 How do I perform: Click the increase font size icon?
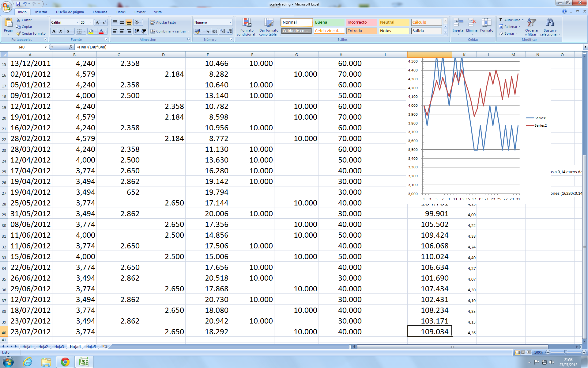[x=97, y=22]
